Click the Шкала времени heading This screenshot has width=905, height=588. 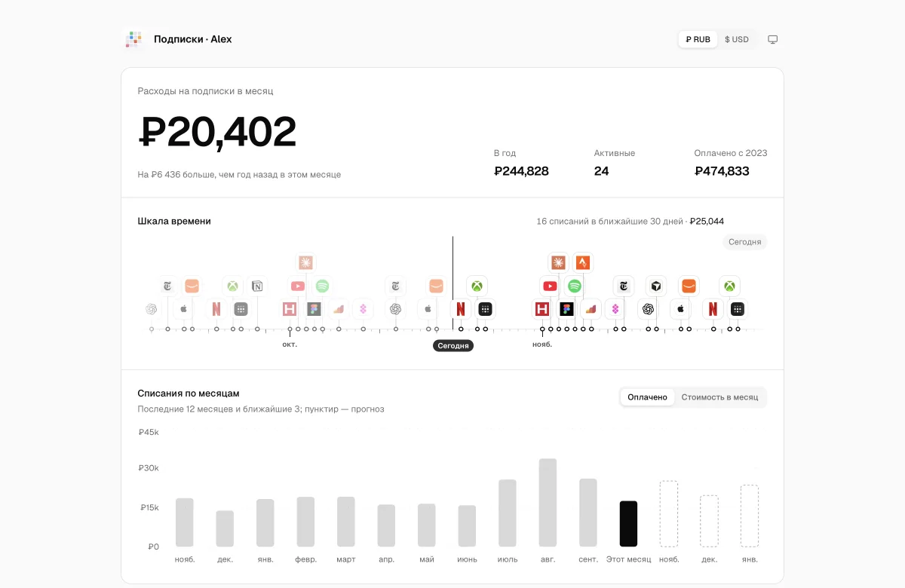(x=174, y=222)
